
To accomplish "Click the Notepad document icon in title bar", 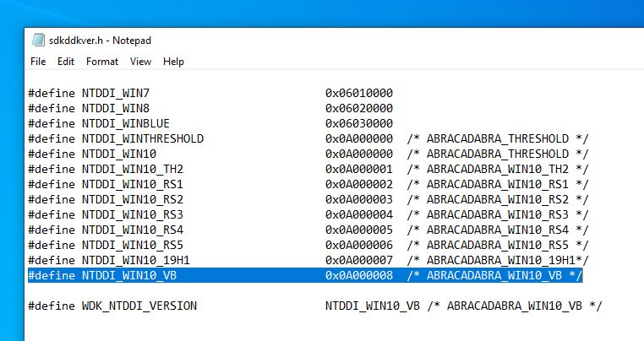I will click(38, 40).
